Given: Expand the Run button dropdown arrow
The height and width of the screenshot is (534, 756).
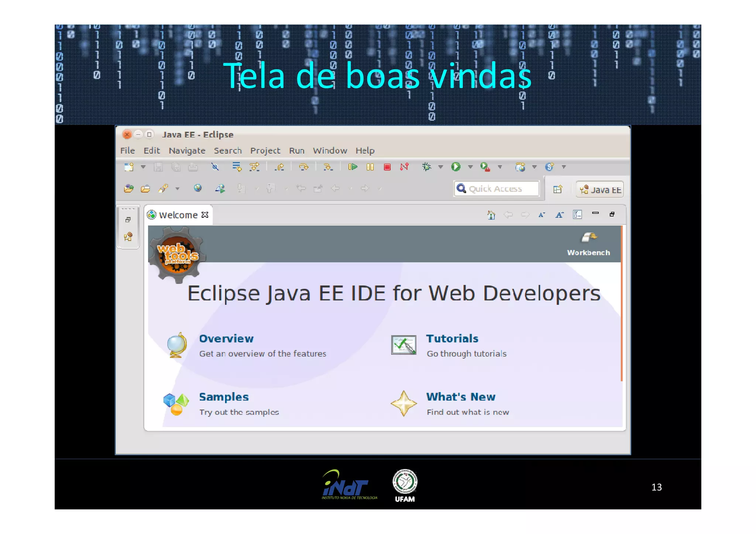Looking at the screenshot, I should pos(470,167).
